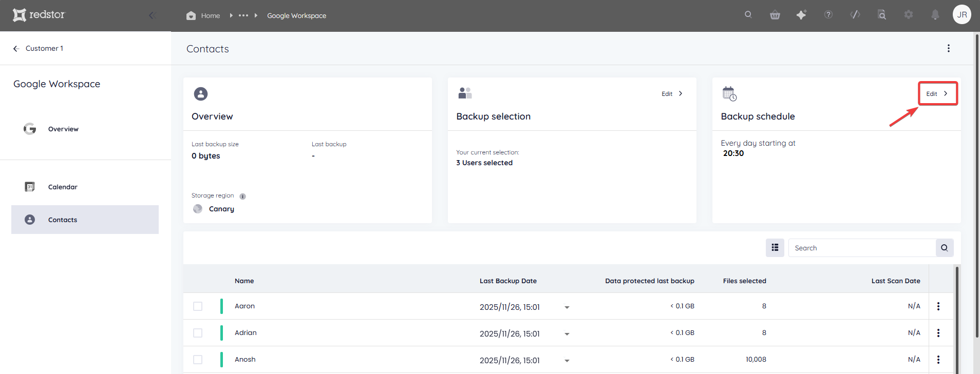Sort by Last Backup Date header
This screenshot has height=374, width=980.
click(x=508, y=281)
